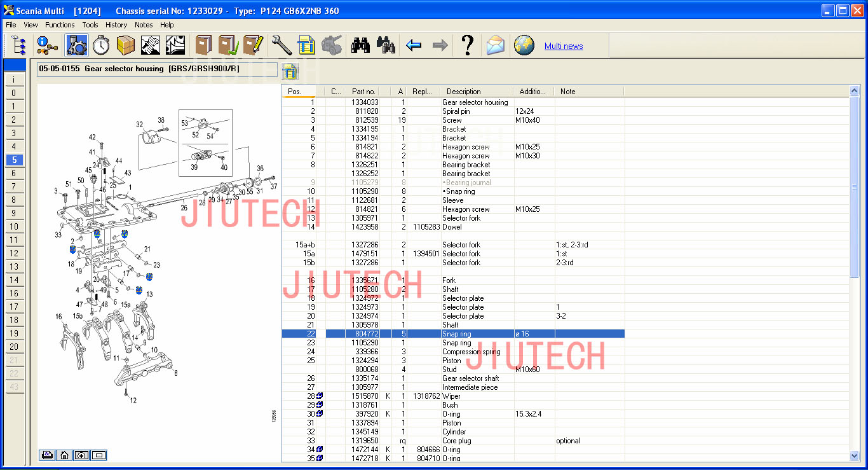Select main group 5 in sidebar

click(14, 160)
